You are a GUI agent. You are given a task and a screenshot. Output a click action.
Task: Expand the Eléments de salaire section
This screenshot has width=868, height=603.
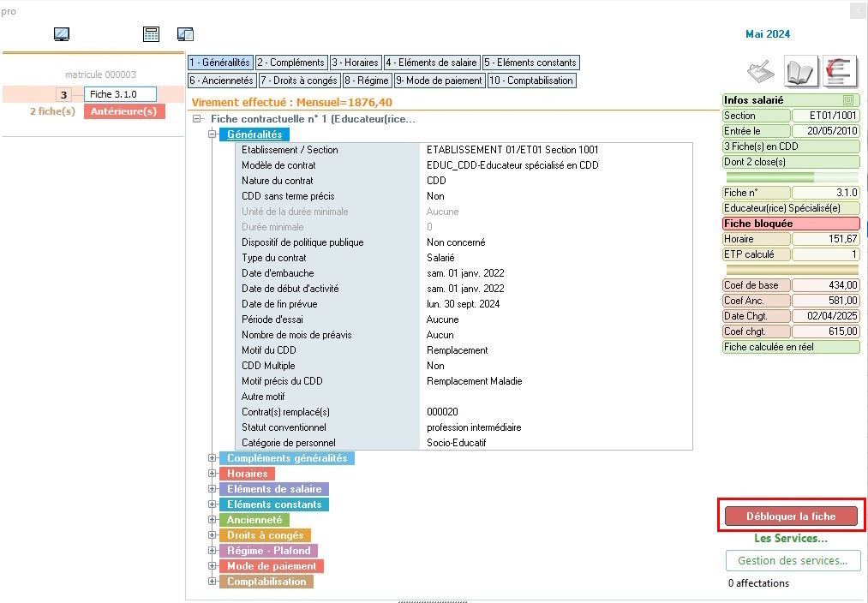click(x=213, y=489)
